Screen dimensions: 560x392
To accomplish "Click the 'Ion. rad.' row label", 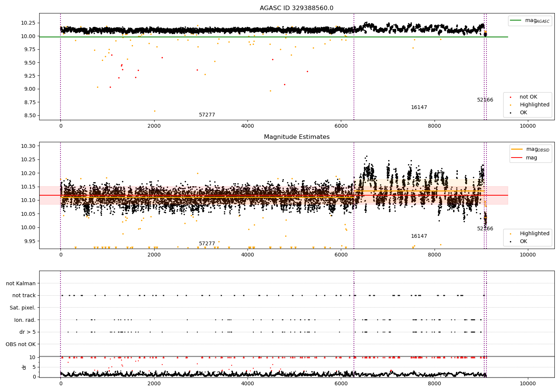I will tap(25, 320).
